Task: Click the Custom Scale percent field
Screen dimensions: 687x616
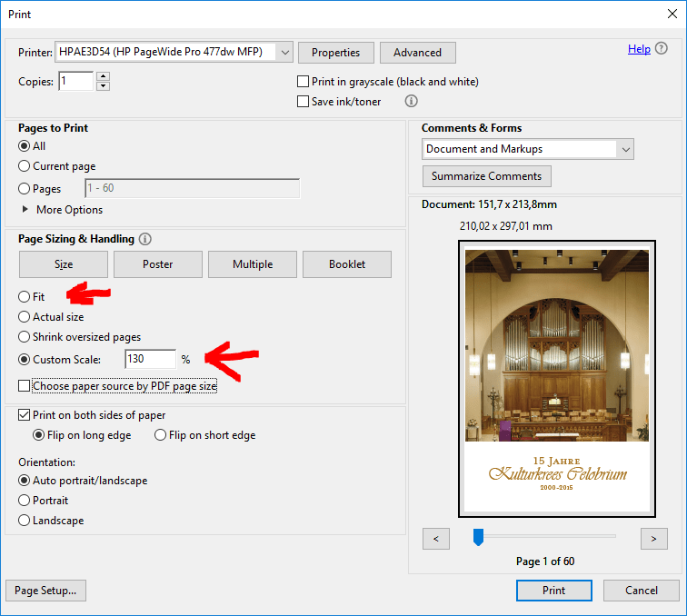Action: [x=151, y=359]
